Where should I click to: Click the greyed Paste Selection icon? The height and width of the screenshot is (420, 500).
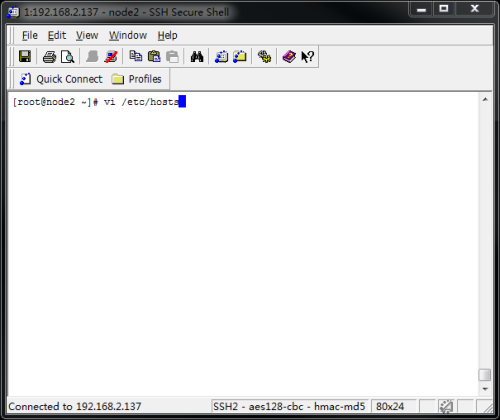pyautogui.click(x=172, y=56)
